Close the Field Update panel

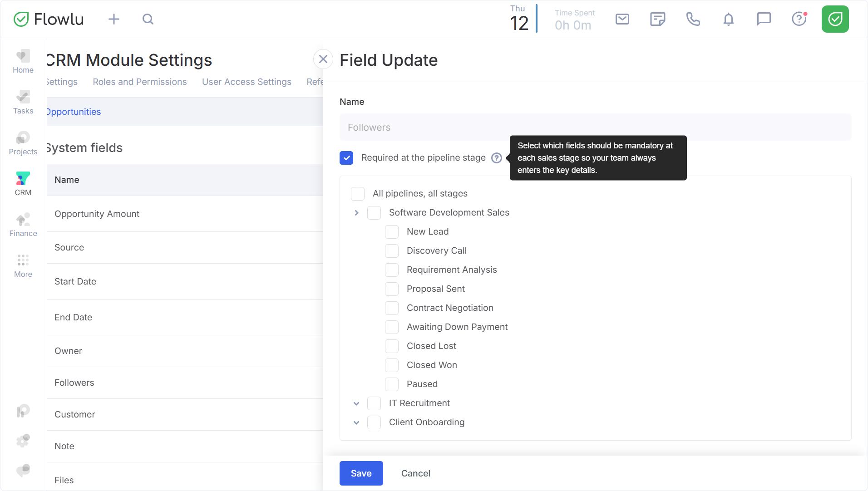(x=323, y=59)
